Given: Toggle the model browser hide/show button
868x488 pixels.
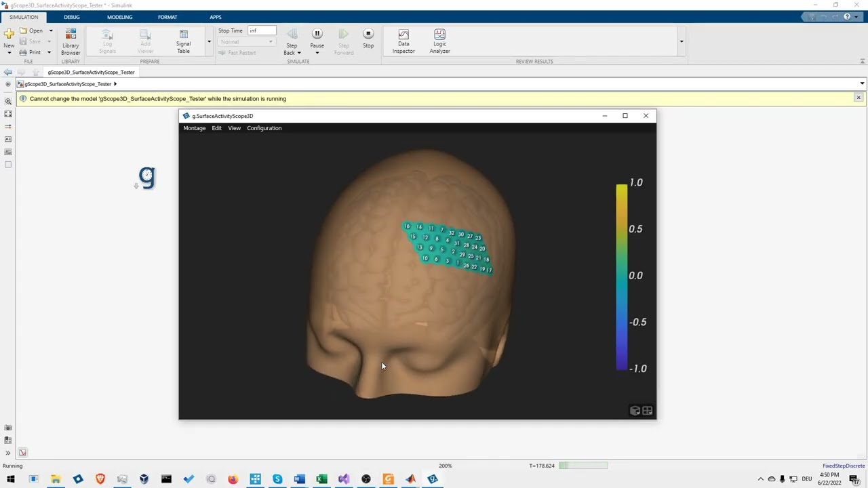Looking at the screenshot, I should coord(7,84).
